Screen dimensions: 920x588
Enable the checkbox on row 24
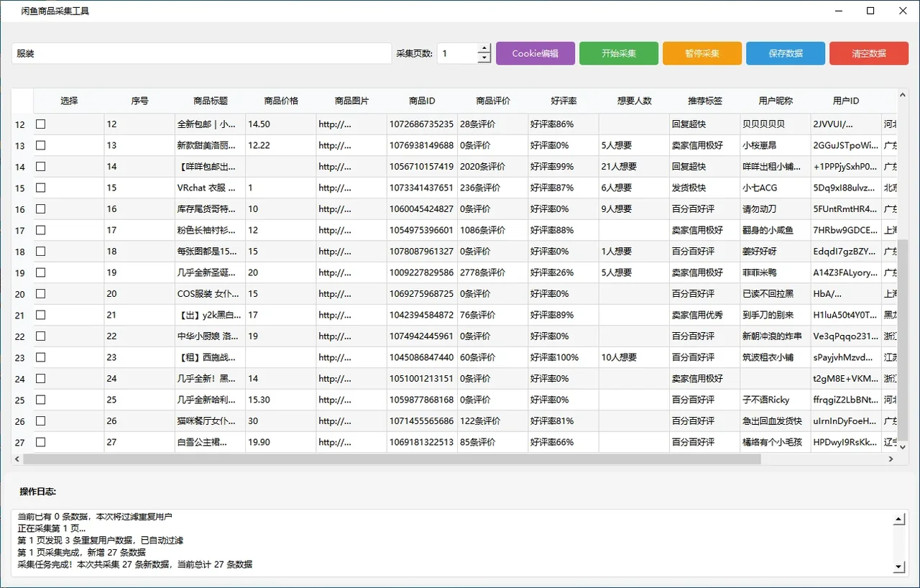coord(41,378)
